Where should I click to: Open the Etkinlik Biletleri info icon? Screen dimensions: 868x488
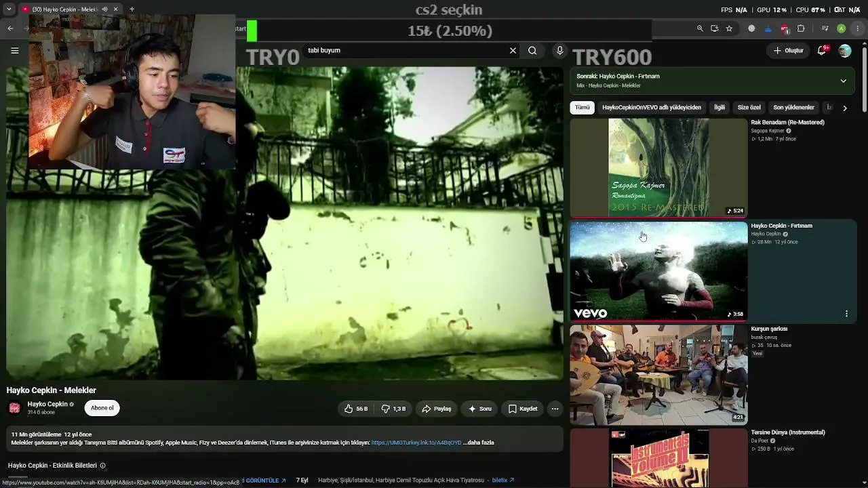click(x=103, y=466)
